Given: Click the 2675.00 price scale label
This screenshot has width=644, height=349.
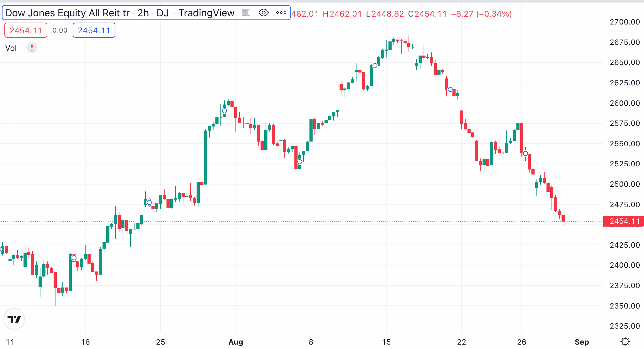Looking at the screenshot, I should [625, 42].
